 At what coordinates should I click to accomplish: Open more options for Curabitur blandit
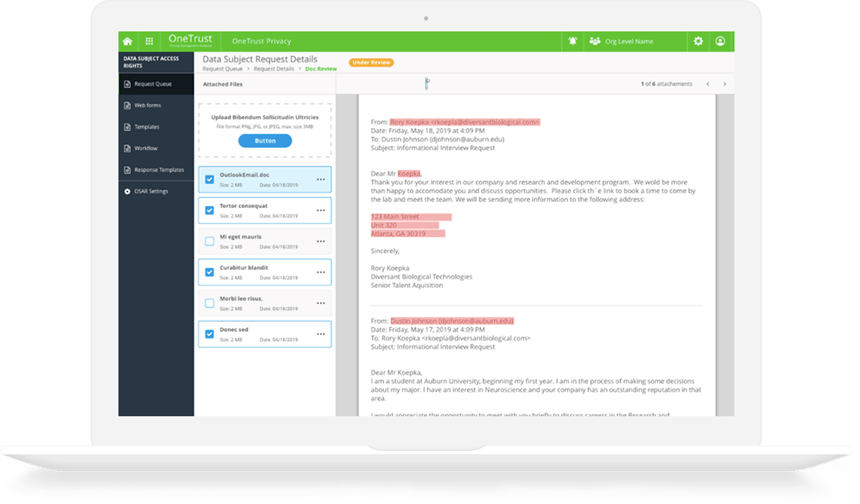pyautogui.click(x=321, y=272)
